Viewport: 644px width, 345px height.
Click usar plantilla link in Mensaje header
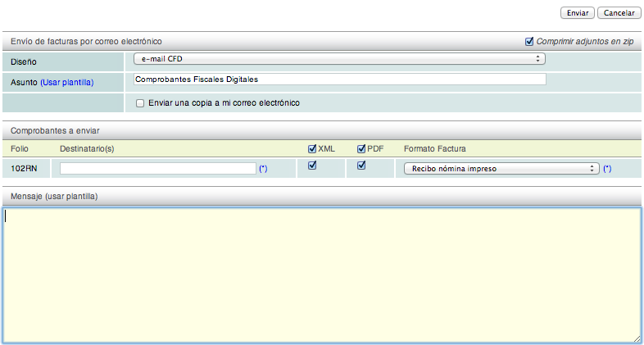[72, 197]
